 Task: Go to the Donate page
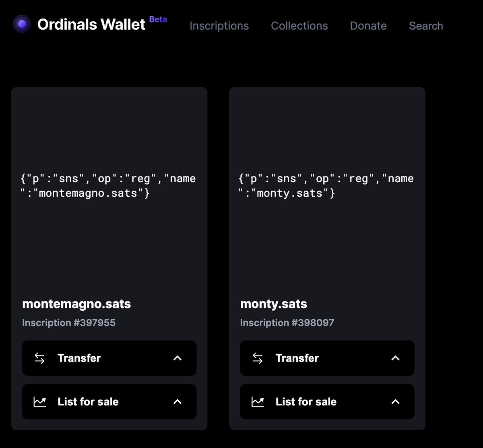pyautogui.click(x=368, y=26)
